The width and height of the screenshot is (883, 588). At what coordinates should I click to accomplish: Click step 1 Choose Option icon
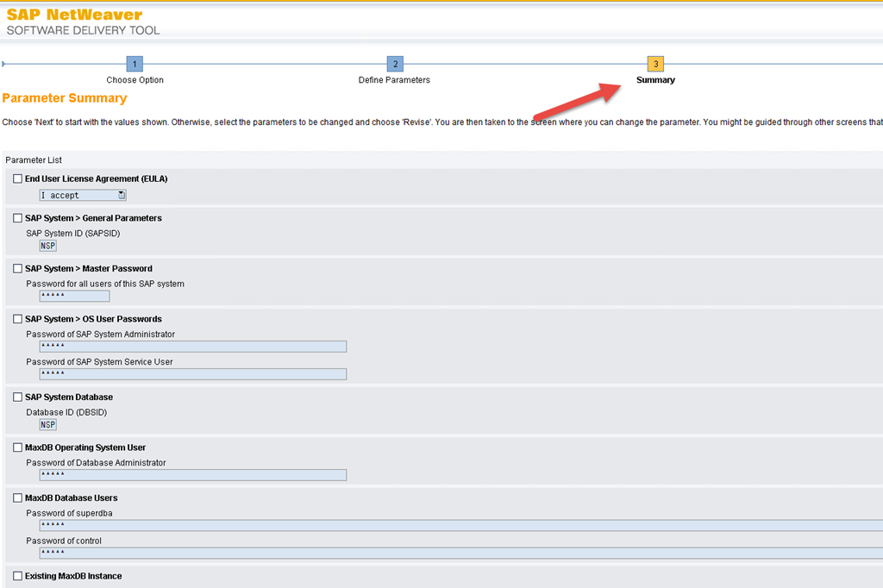[x=135, y=65]
